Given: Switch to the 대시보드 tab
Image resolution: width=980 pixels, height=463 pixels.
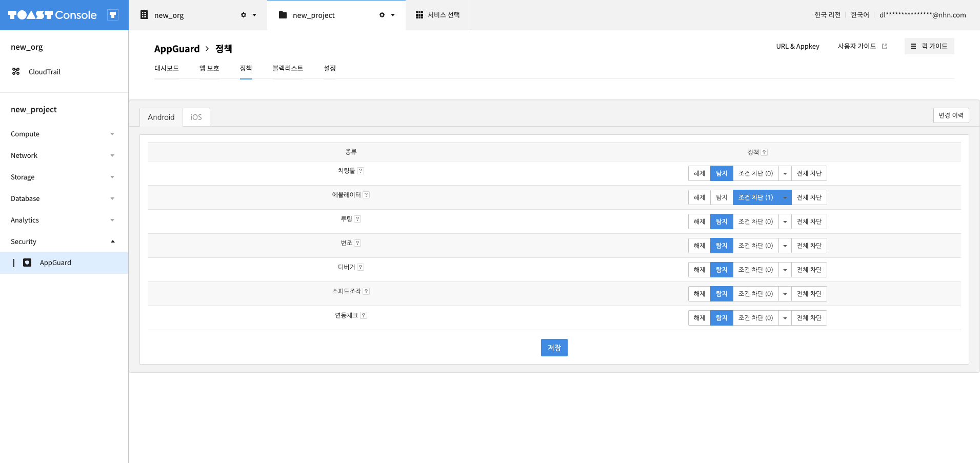Looking at the screenshot, I should click(167, 68).
